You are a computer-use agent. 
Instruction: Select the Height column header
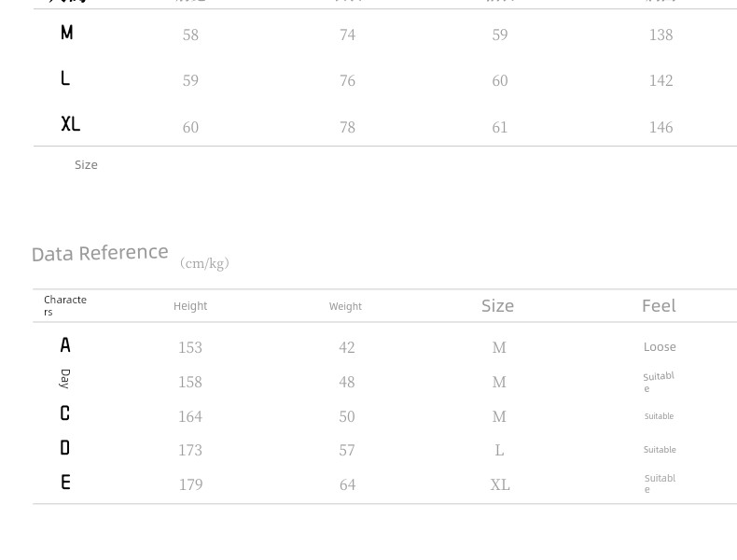tap(190, 306)
